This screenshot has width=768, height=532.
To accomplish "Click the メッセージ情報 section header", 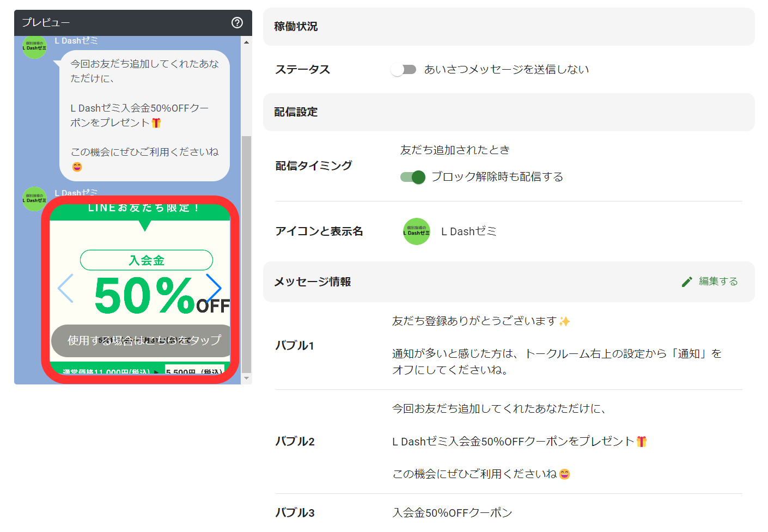I will point(312,282).
